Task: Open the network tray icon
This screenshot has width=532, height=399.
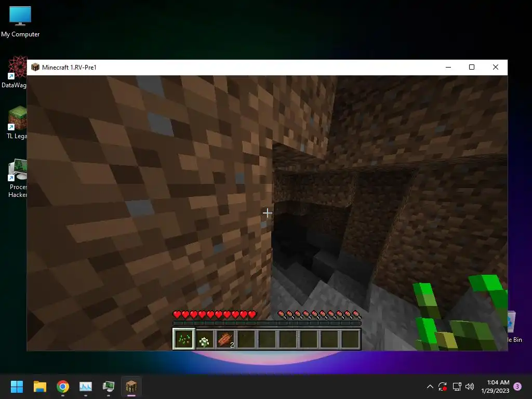Action: point(457,387)
